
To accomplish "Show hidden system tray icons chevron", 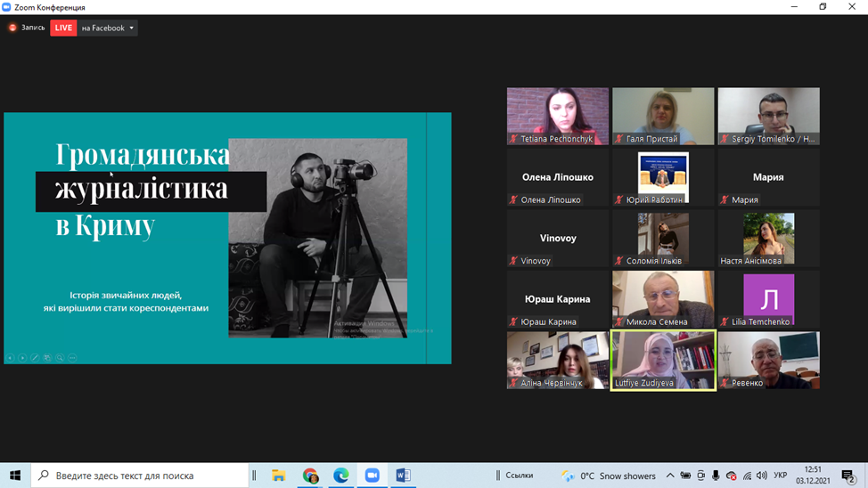I will [670, 476].
